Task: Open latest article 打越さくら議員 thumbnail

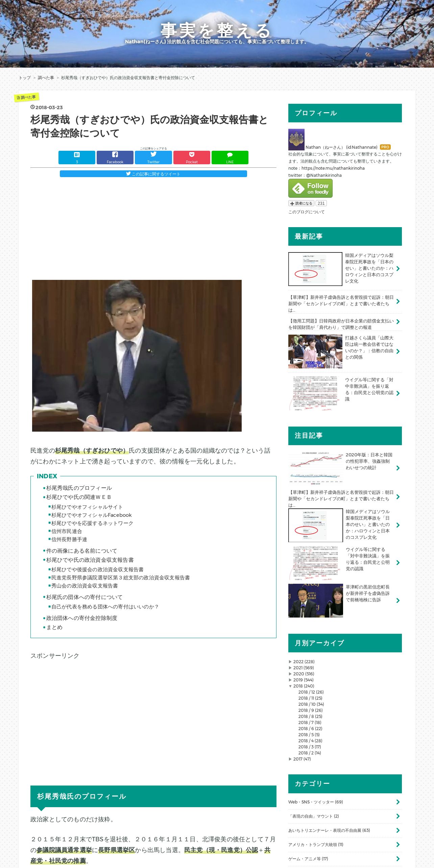Action: pos(315,352)
